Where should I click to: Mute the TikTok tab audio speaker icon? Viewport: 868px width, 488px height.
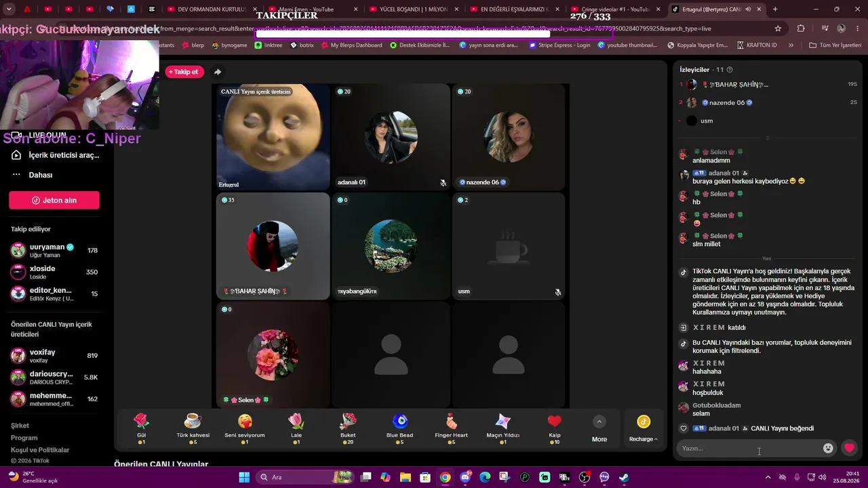click(748, 9)
